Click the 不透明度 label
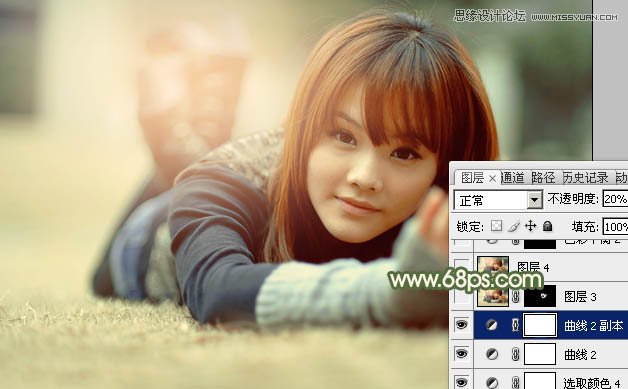The image size is (628, 389). tap(573, 199)
